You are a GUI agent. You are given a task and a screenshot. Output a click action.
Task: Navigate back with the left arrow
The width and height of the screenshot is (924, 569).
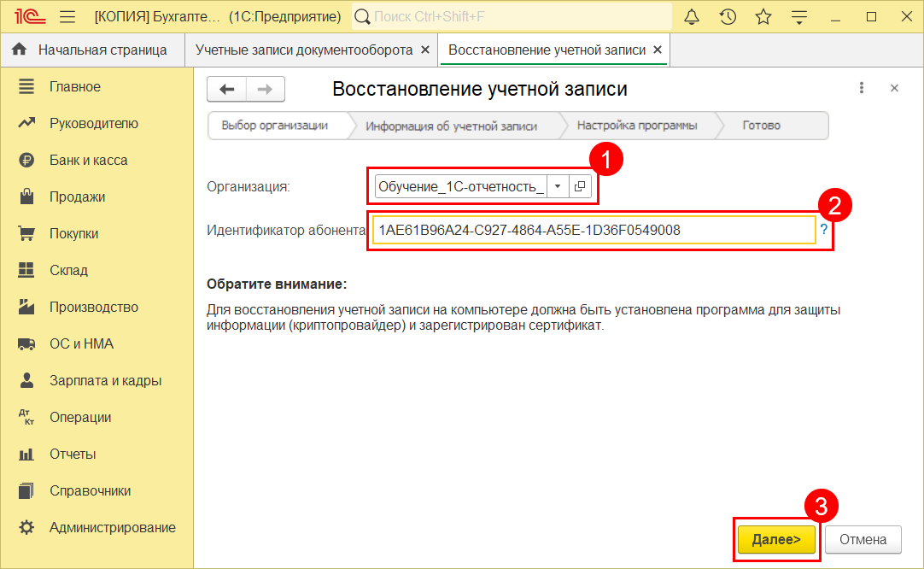click(227, 89)
